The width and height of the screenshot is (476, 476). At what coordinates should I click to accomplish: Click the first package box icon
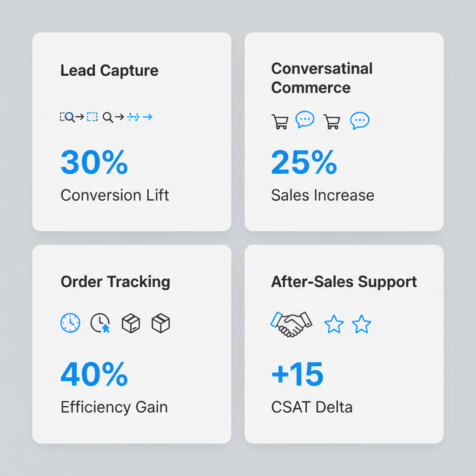click(131, 323)
